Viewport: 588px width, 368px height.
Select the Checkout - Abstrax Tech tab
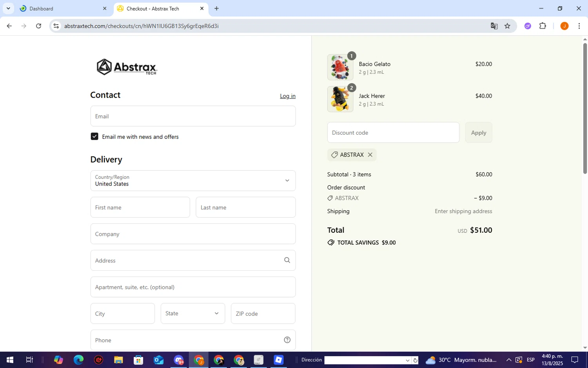(161, 8)
